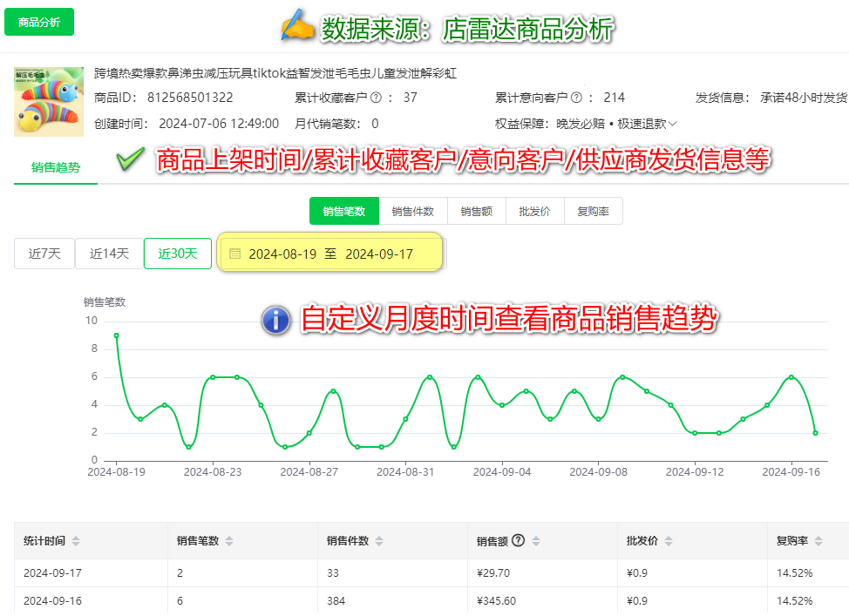Click the sort arrows on 复购率 column
The image size is (849, 616).
click(x=817, y=540)
